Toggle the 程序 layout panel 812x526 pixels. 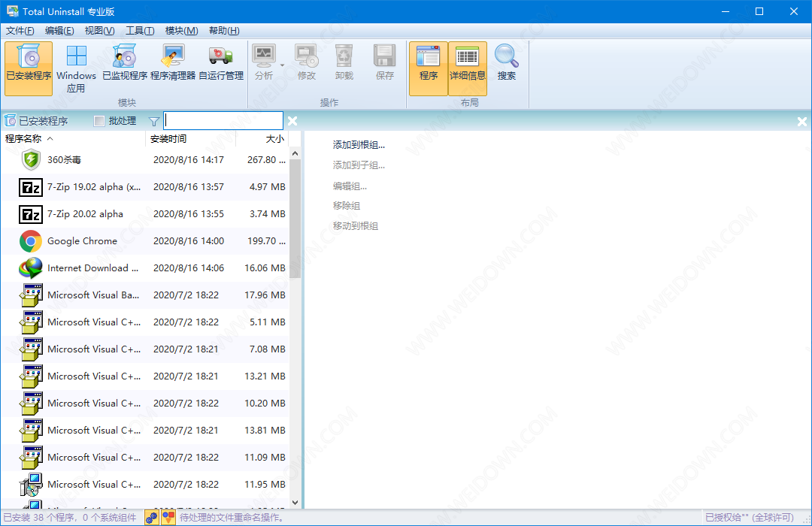[429, 68]
